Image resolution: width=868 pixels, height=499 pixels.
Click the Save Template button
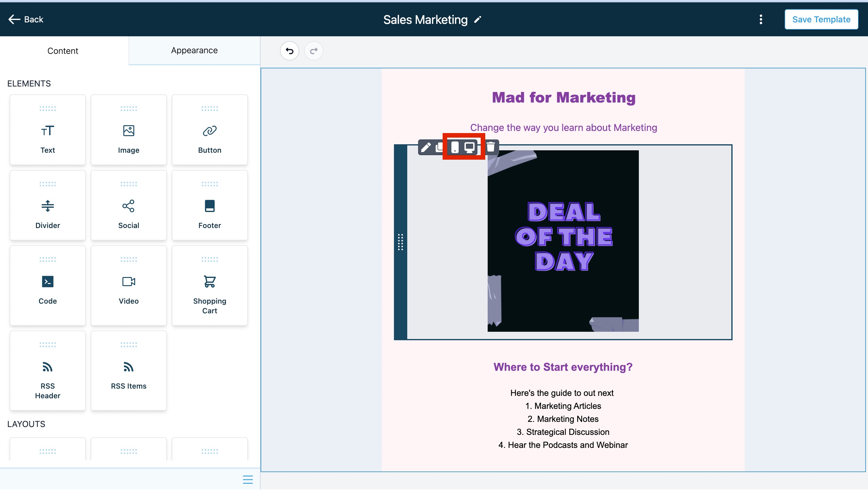821,20
